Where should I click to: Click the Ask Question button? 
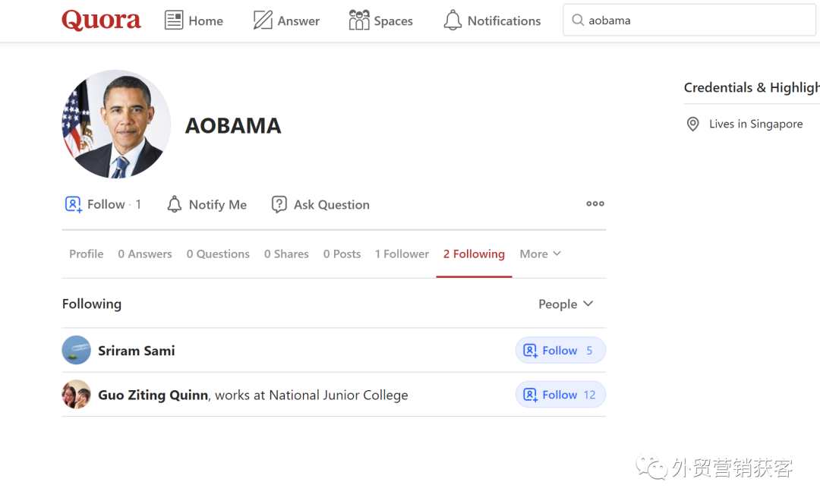tap(320, 204)
